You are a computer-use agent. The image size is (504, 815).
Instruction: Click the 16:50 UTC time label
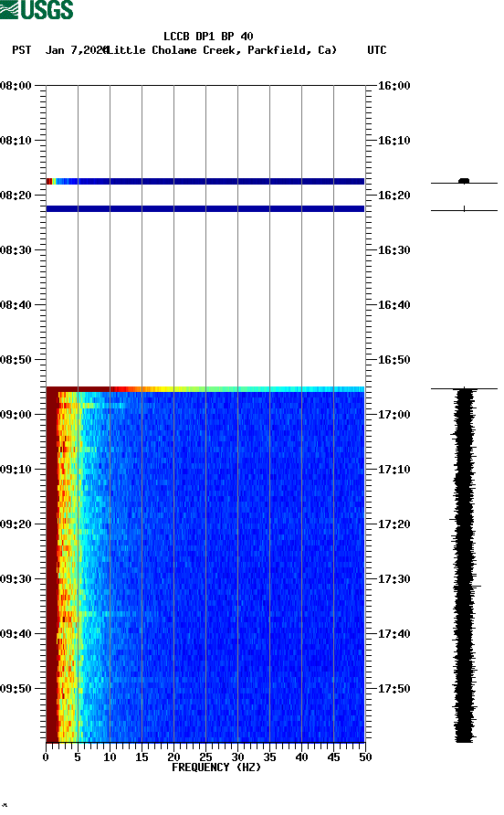[x=394, y=360]
